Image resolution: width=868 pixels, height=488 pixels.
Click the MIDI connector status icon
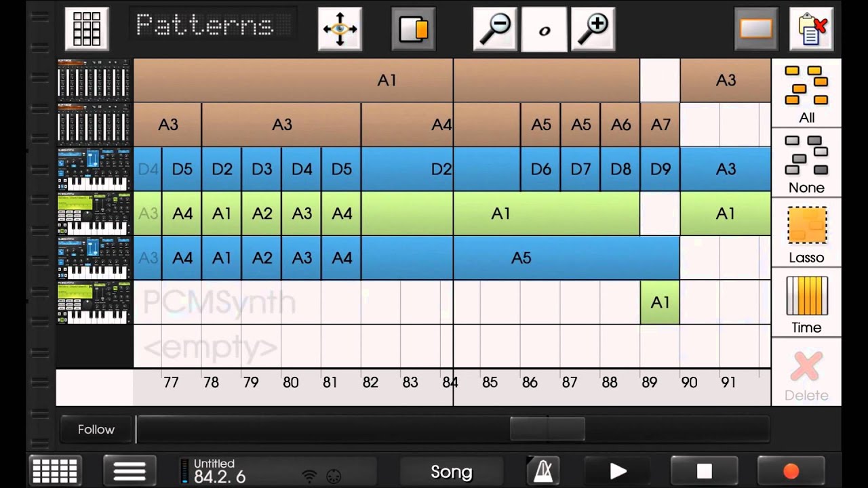click(x=333, y=476)
